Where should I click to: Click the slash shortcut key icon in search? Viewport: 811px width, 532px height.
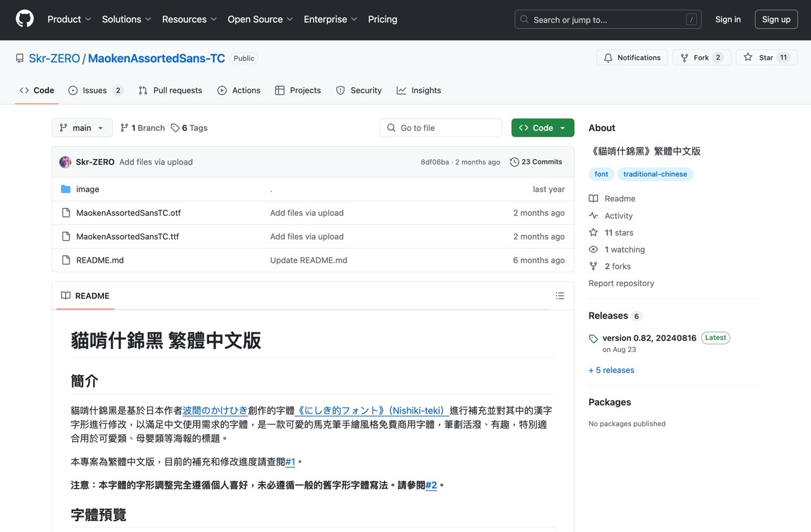(x=691, y=20)
